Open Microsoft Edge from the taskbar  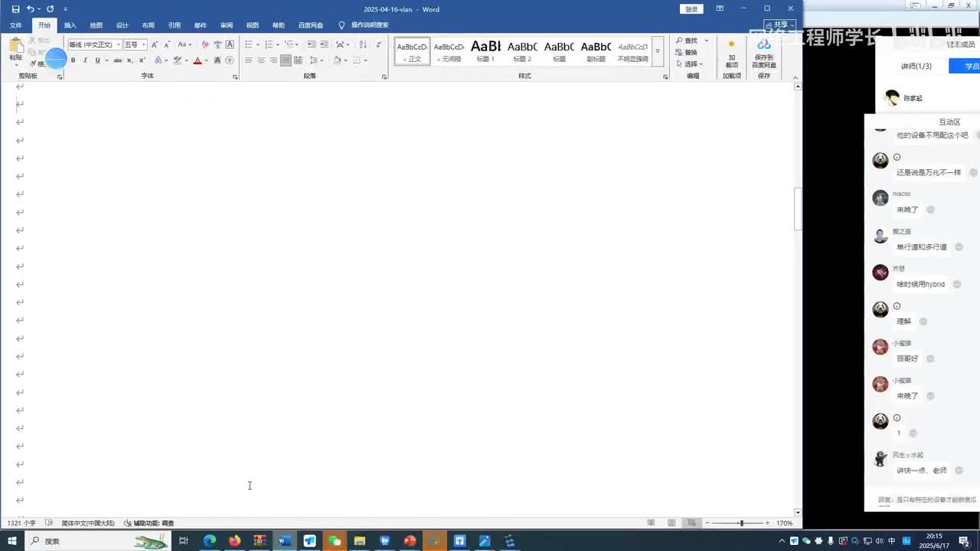(209, 541)
